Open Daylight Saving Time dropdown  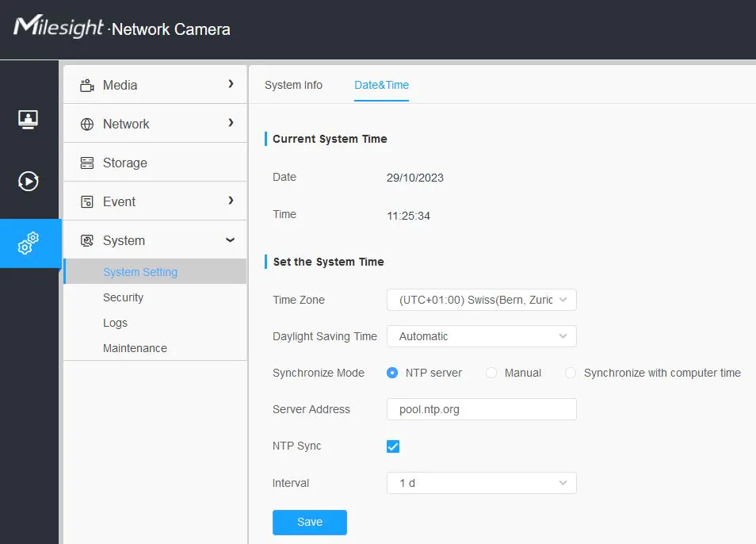pyautogui.click(x=481, y=336)
